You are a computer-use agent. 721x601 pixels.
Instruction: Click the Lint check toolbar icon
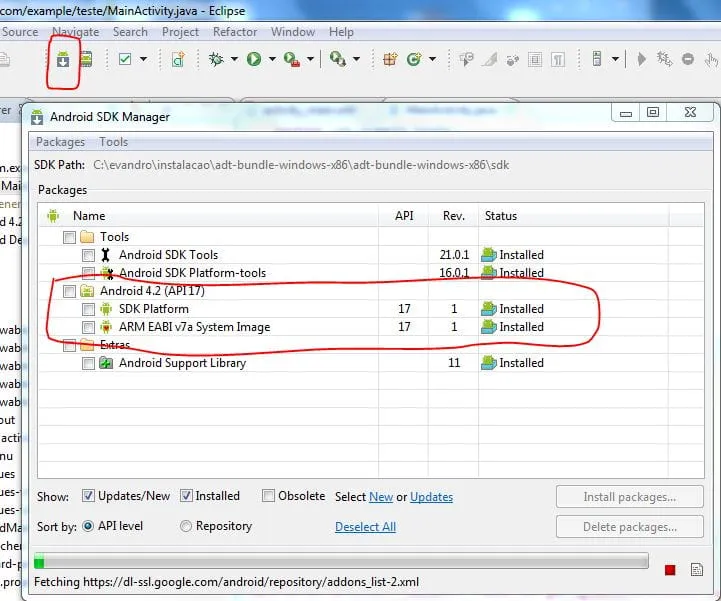125,59
